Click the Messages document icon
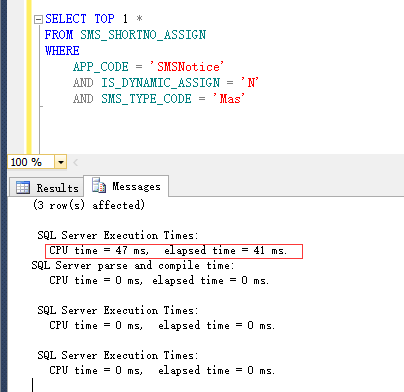404x392 pixels. [99, 185]
